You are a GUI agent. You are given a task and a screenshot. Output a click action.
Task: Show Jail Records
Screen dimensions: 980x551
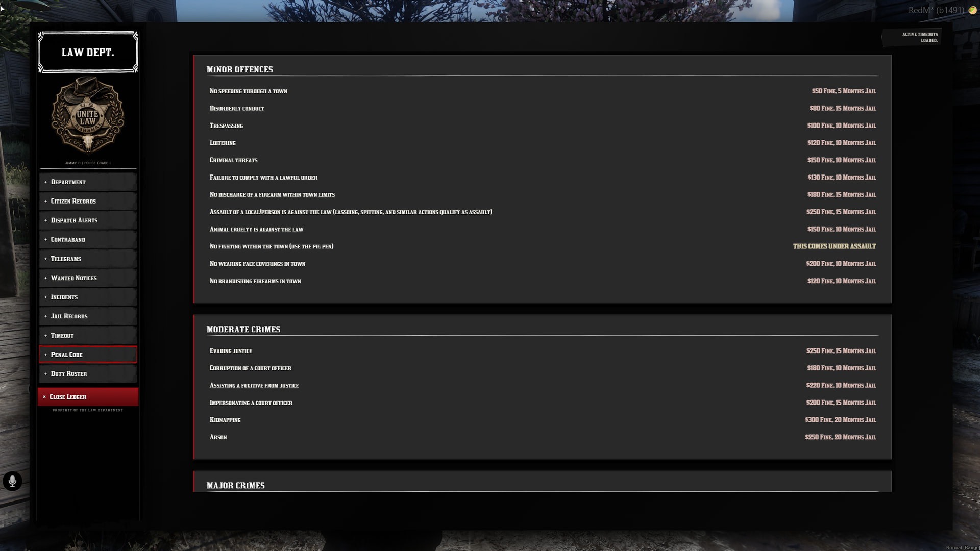pos(88,316)
